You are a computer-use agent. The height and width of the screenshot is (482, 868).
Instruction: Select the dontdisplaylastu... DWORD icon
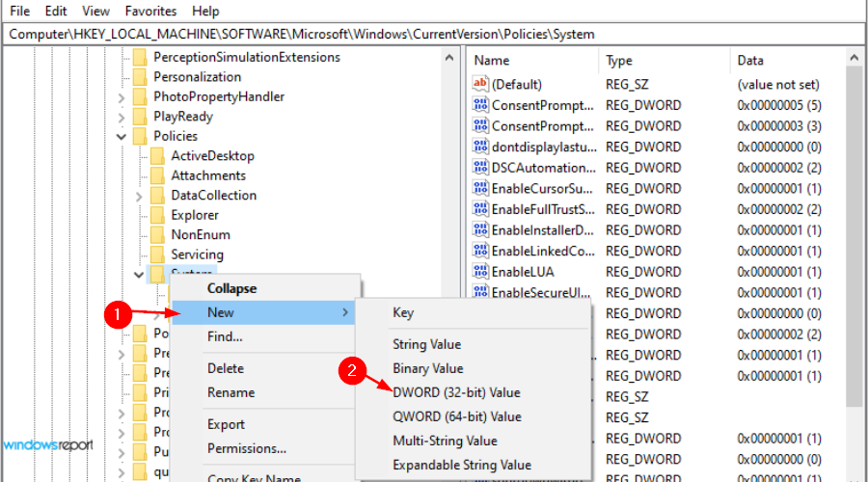tap(480, 147)
